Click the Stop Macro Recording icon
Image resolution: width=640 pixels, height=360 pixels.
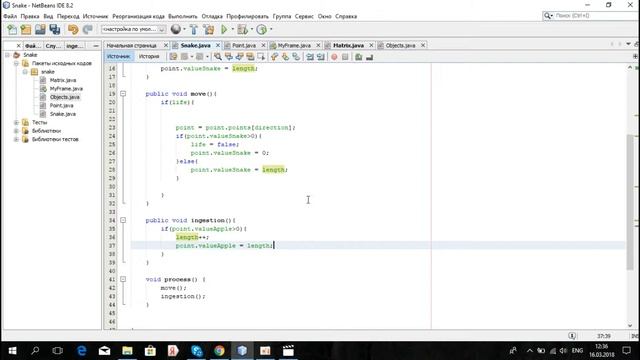click(345, 57)
